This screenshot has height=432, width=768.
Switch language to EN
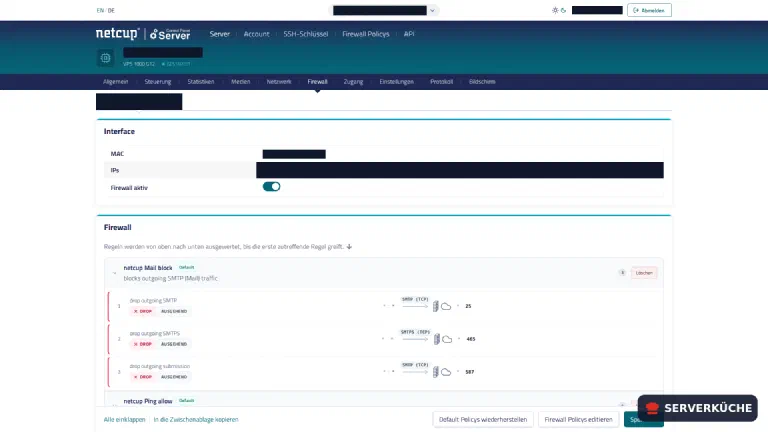pyautogui.click(x=100, y=10)
